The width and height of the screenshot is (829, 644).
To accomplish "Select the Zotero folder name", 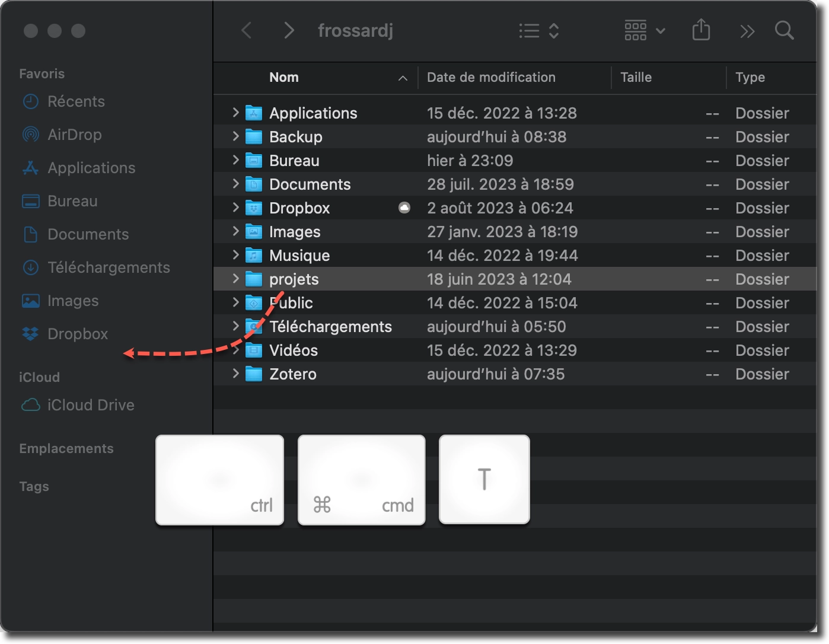I will point(293,374).
